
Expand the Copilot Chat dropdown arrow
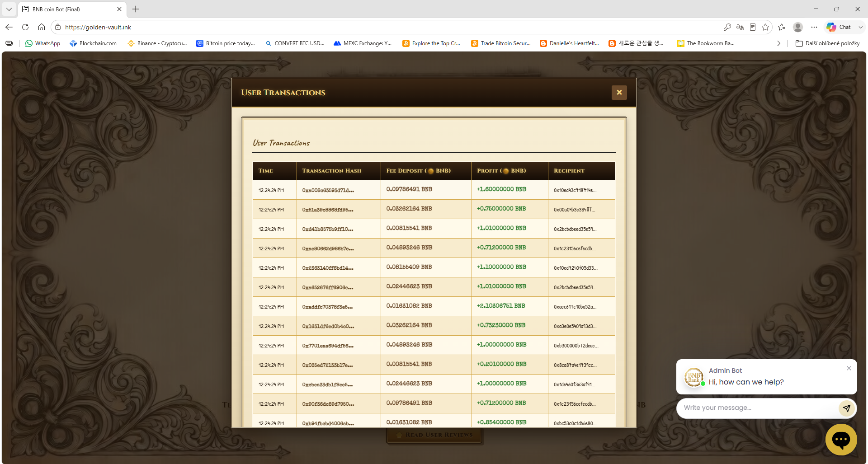pyautogui.click(x=860, y=27)
